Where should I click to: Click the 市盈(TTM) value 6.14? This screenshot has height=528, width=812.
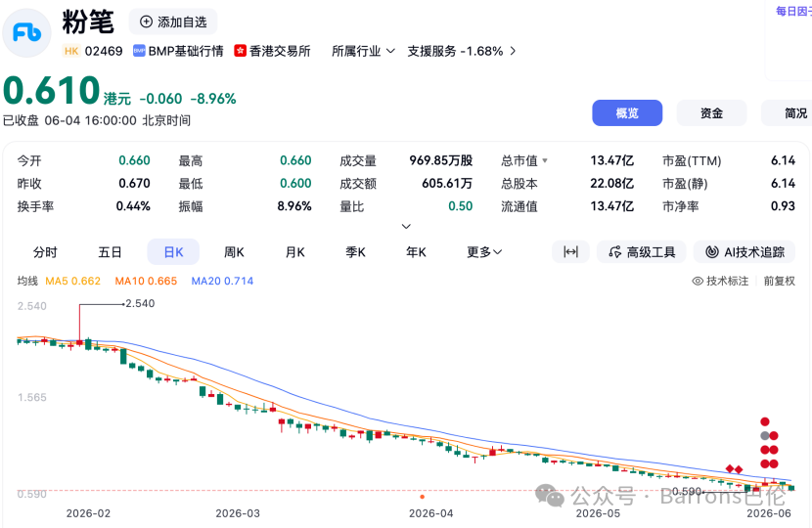[x=783, y=160]
